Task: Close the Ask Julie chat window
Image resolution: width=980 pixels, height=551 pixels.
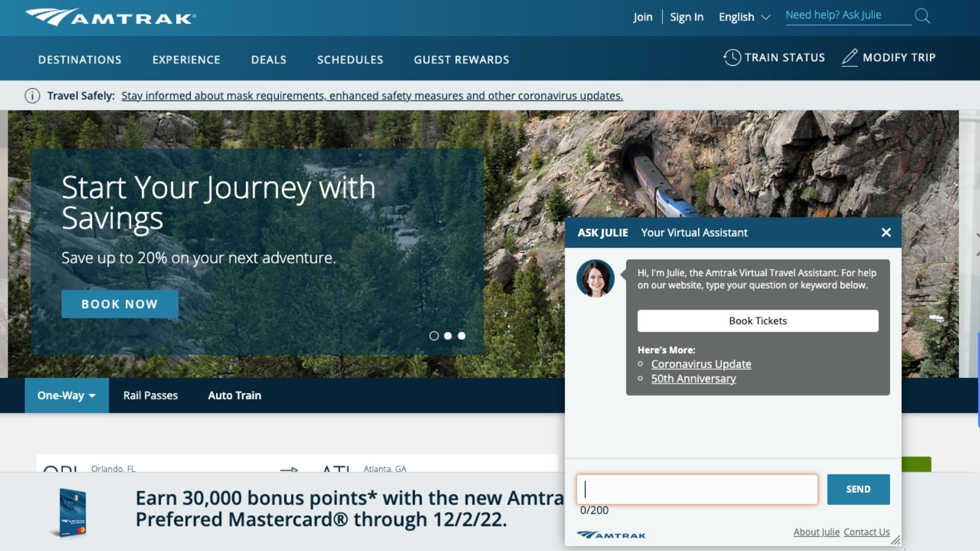Action: pyautogui.click(x=886, y=233)
